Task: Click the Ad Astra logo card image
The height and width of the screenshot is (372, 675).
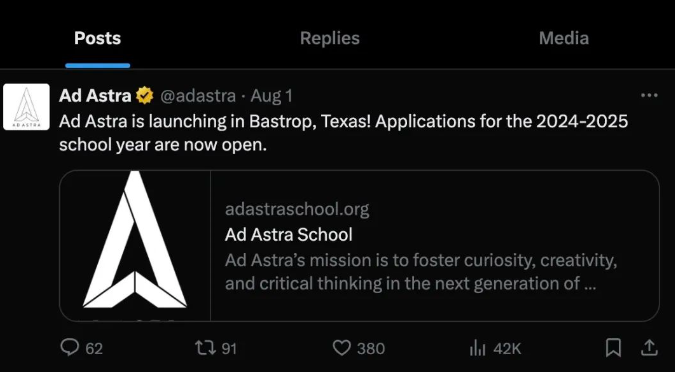Action: coord(135,245)
